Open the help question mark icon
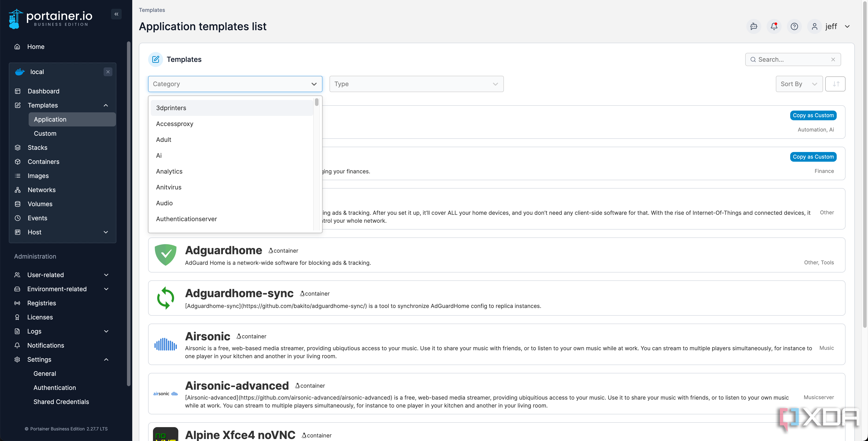Viewport: 868px width, 441px height. coord(794,26)
